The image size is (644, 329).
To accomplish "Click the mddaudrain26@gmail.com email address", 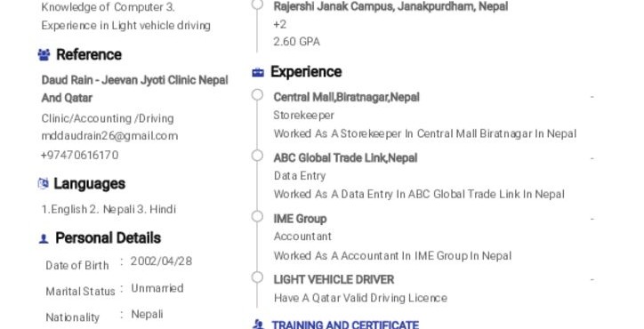I will point(109,136).
